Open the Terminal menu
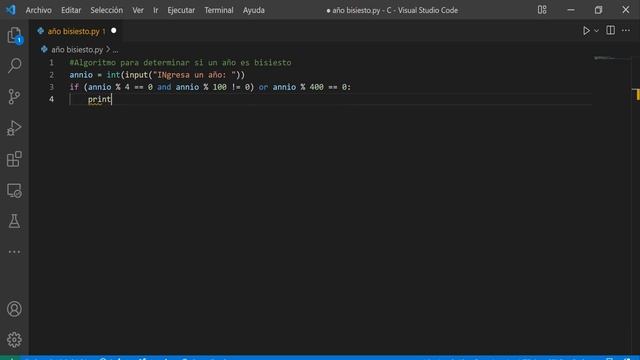The image size is (640, 360). click(219, 10)
